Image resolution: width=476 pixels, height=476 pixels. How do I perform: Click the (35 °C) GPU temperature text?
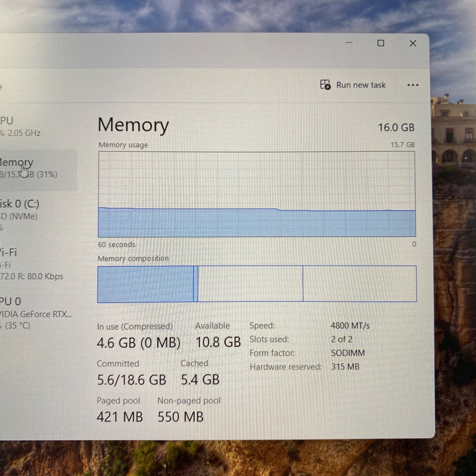pos(17,326)
